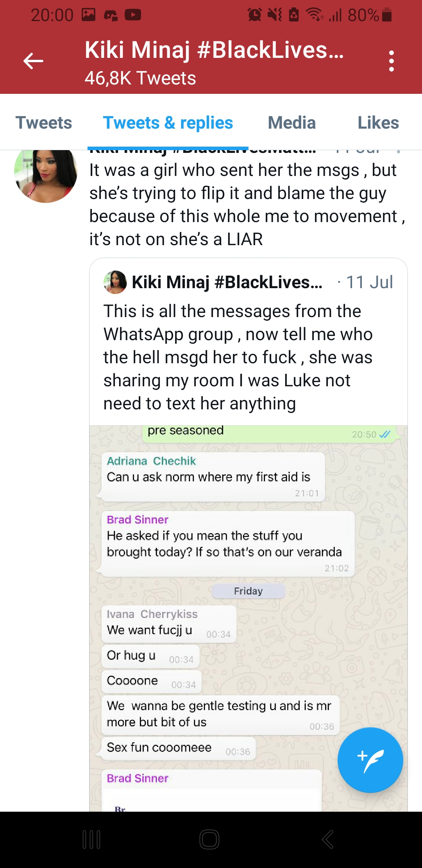Open quoted tweet starting "This is all the messages"
The width and height of the screenshot is (422, 868).
tap(238, 357)
